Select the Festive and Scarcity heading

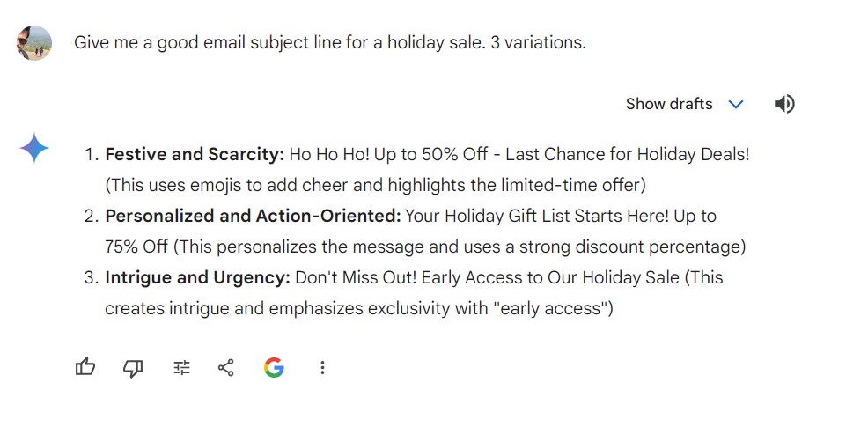click(195, 155)
